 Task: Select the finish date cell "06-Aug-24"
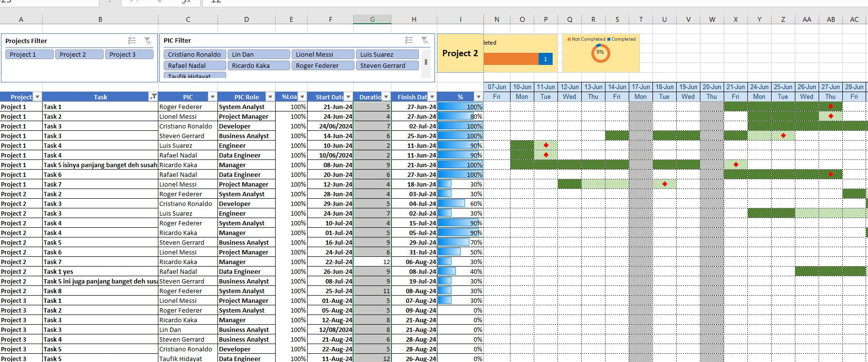pos(414,262)
